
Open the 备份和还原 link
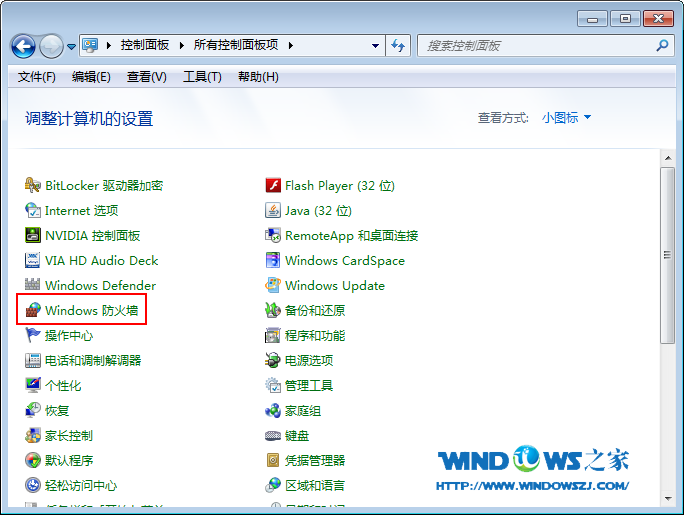tap(315, 310)
